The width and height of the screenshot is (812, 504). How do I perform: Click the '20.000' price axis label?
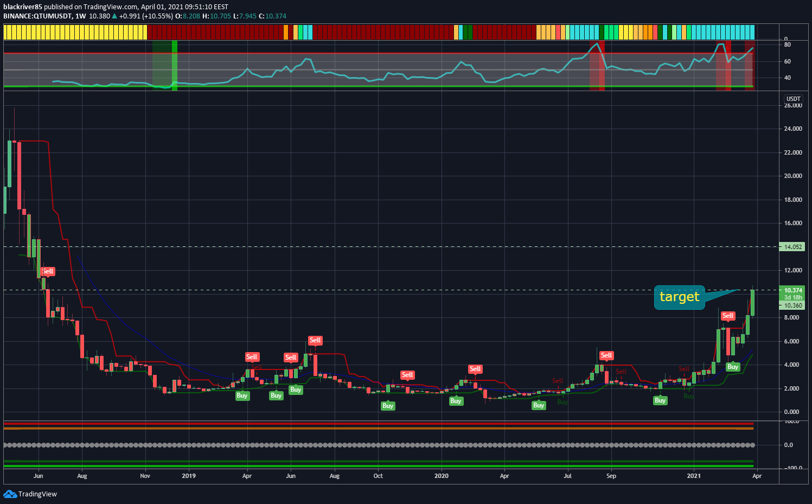tap(793, 176)
